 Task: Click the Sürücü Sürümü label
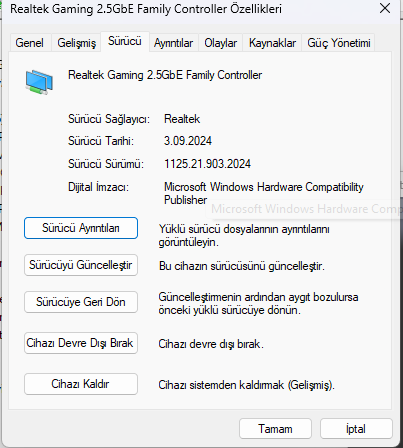tap(106, 164)
